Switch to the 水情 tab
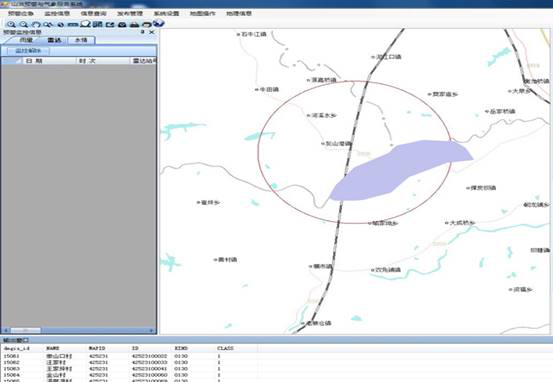This screenshot has width=553, height=382. pos(81,40)
